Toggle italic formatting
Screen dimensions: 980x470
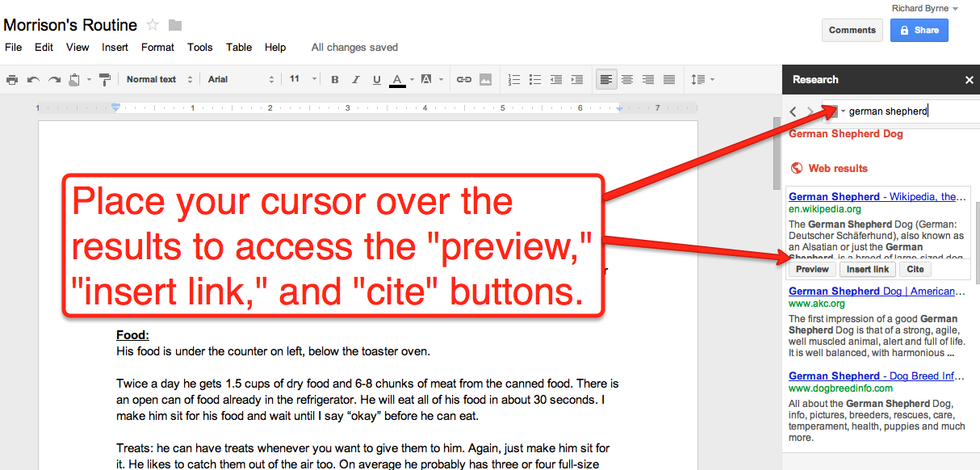(x=356, y=79)
